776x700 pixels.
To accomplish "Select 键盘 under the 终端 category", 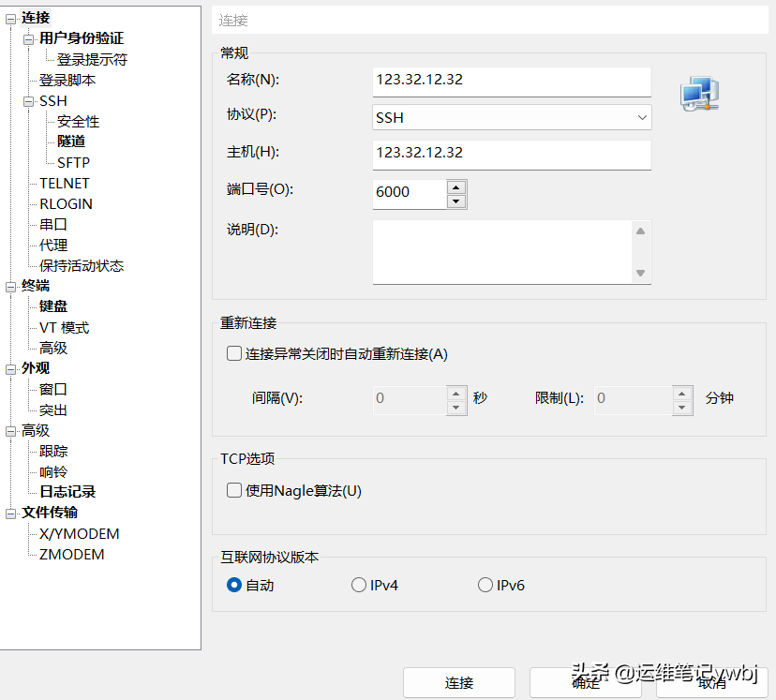I will click(52, 306).
